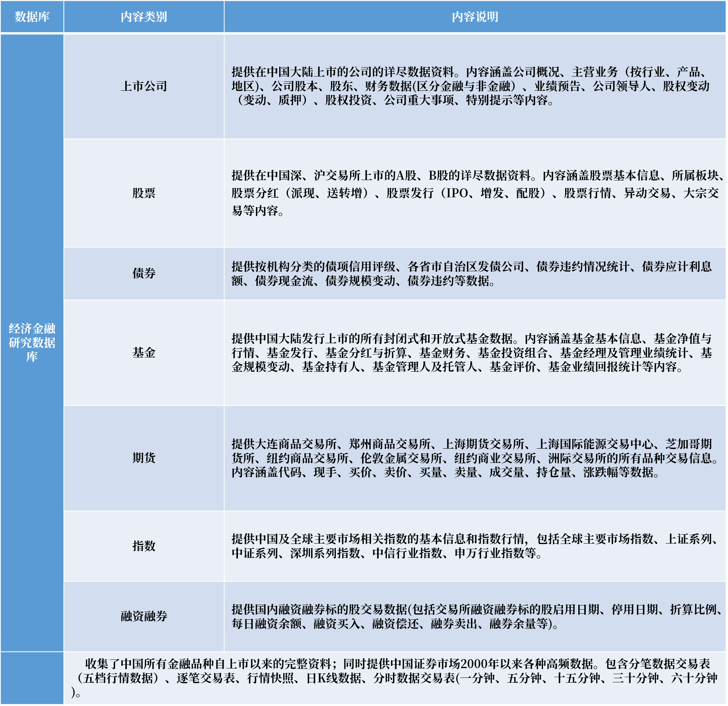The height and width of the screenshot is (706, 728).
Task: Select the 上市公司 category cell
Action: 144,86
